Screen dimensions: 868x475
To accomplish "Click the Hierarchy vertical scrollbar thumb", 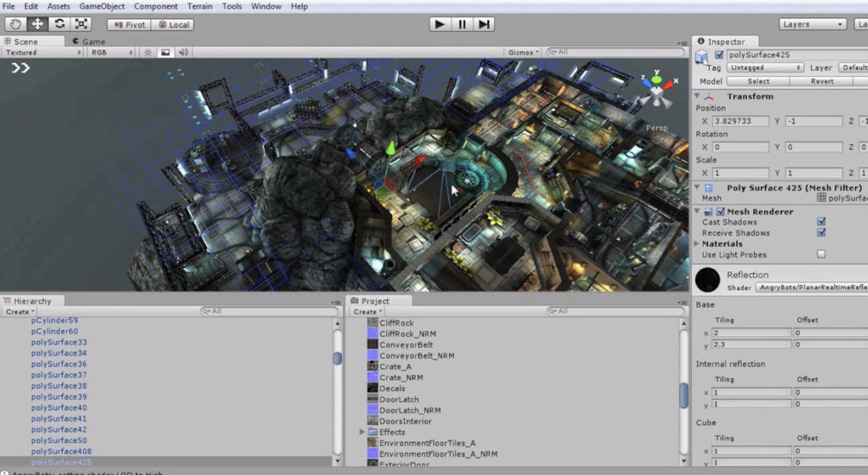I will point(338,358).
